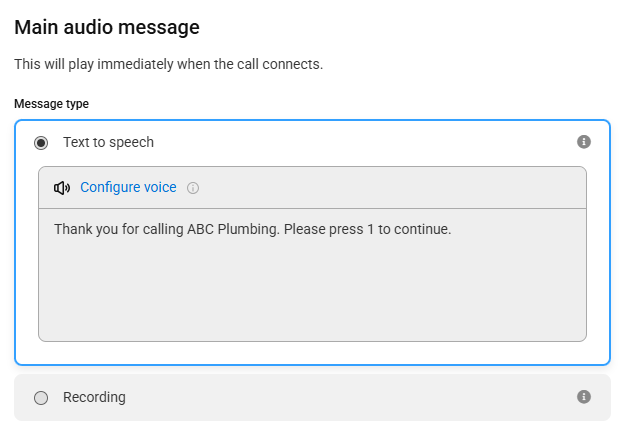625x432 pixels.
Task: Click the words "ABC Plumbing" in the message
Action: click(x=234, y=229)
